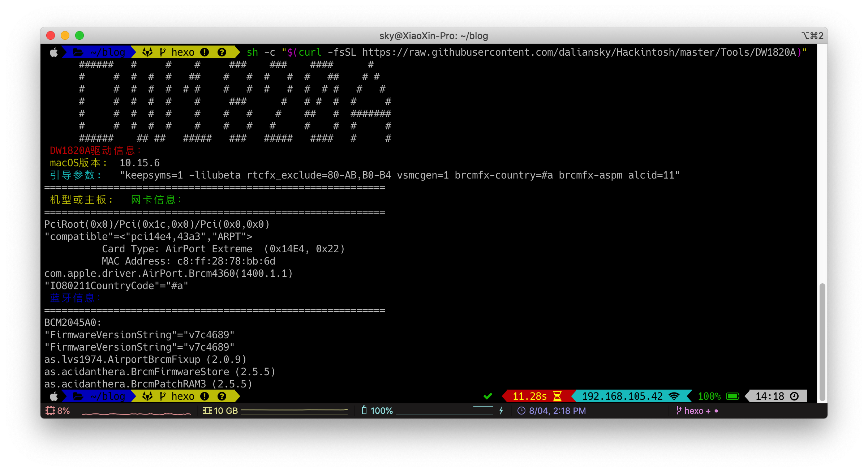Click the memory 10 GB status icon

[x=207, y=411]
